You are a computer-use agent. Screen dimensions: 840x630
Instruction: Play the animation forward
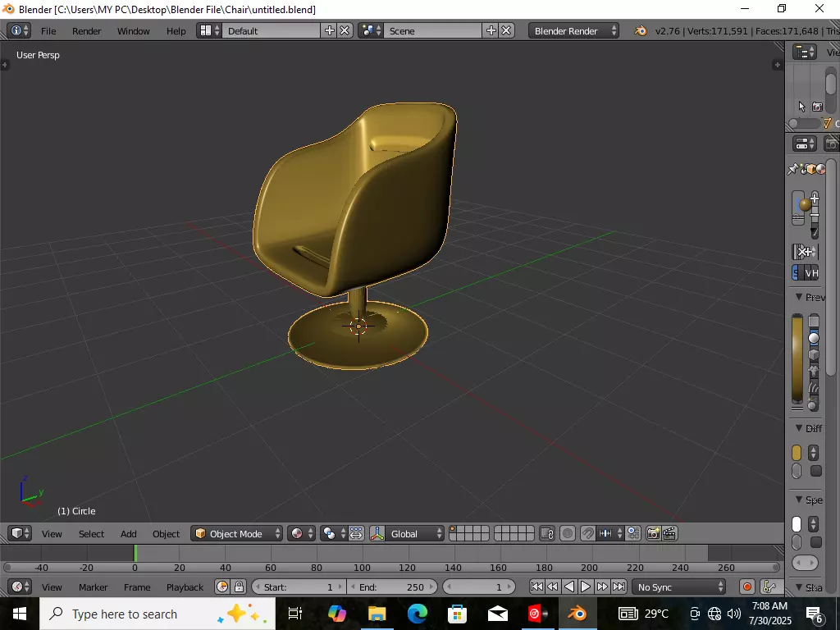tap(586, 587)
